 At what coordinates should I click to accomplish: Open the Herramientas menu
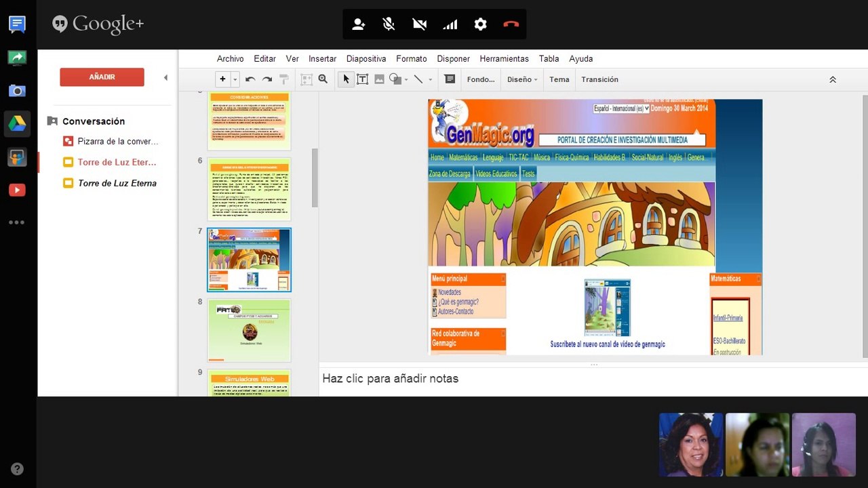(505, 59)
